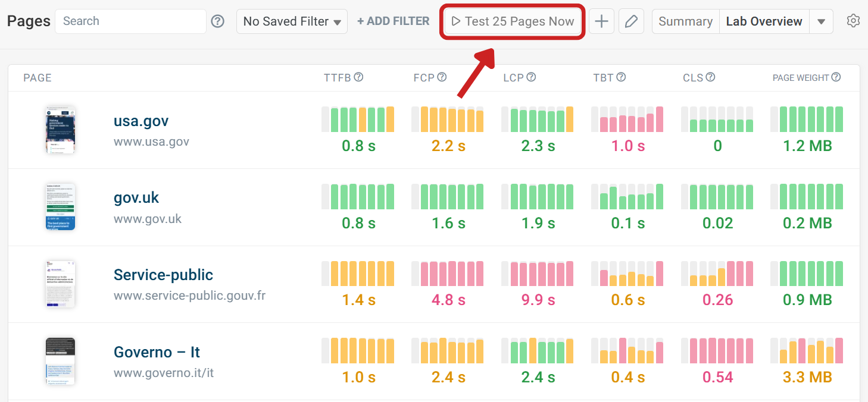Image resolution: width=868 pixels, height=402 pixels.
Task: Click the Service-public LCP bar chart
Action: 538,274
